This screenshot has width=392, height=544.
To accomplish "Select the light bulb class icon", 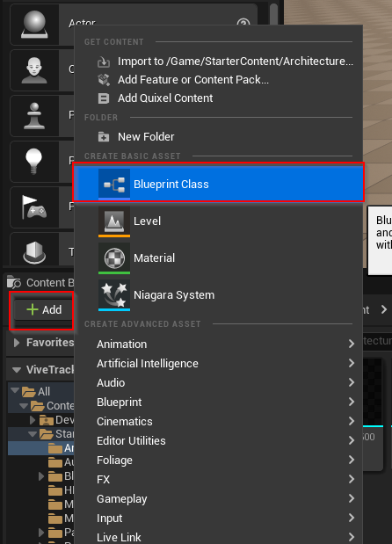I will point(34,162).
